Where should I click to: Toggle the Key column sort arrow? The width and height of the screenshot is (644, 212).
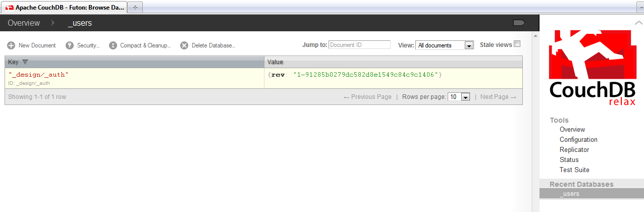(25, 62)
